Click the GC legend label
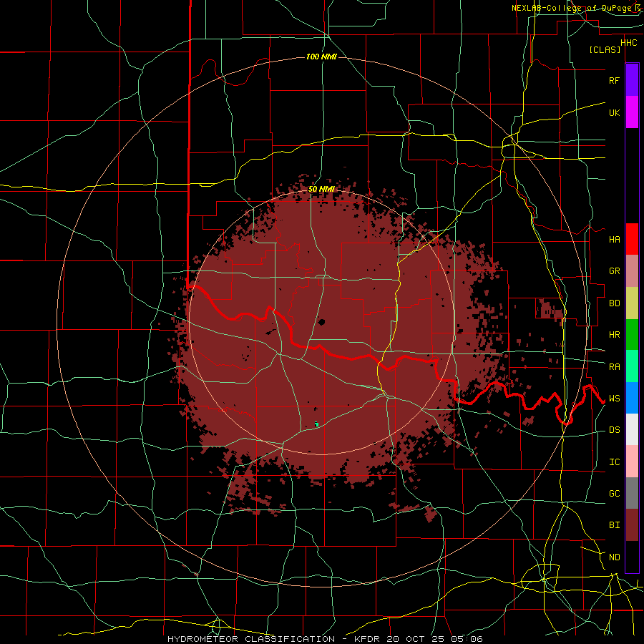644x644 pixels. [614, 493]
